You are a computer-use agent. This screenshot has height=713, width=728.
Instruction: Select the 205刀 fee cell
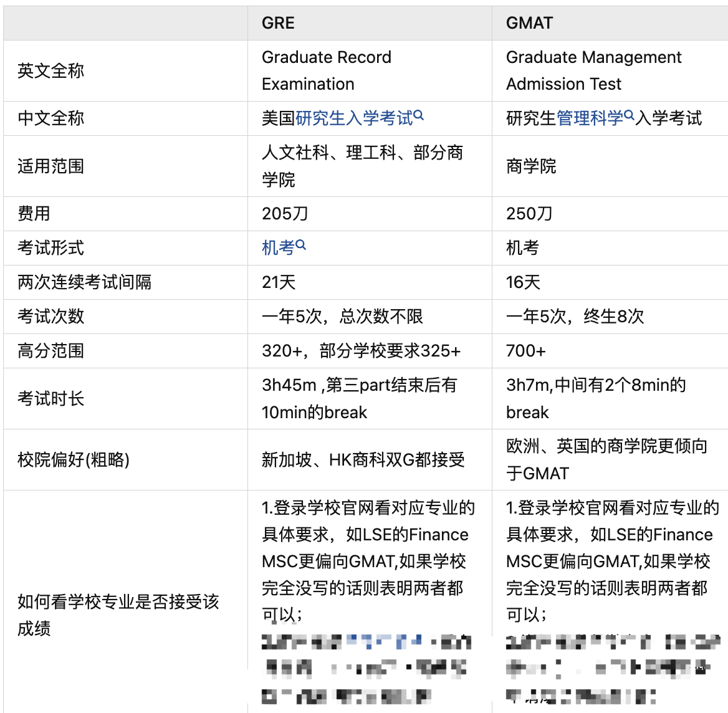(x=285, y=214)
